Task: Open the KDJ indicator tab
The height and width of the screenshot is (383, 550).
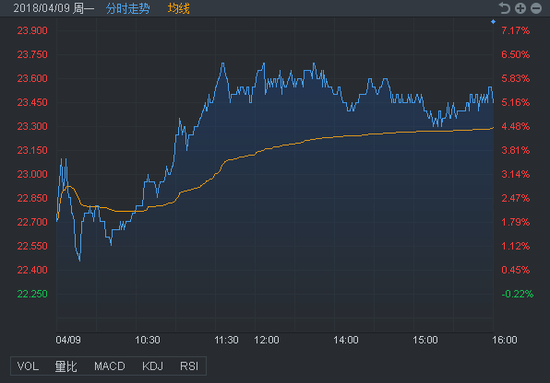Action: click(153, 366)
